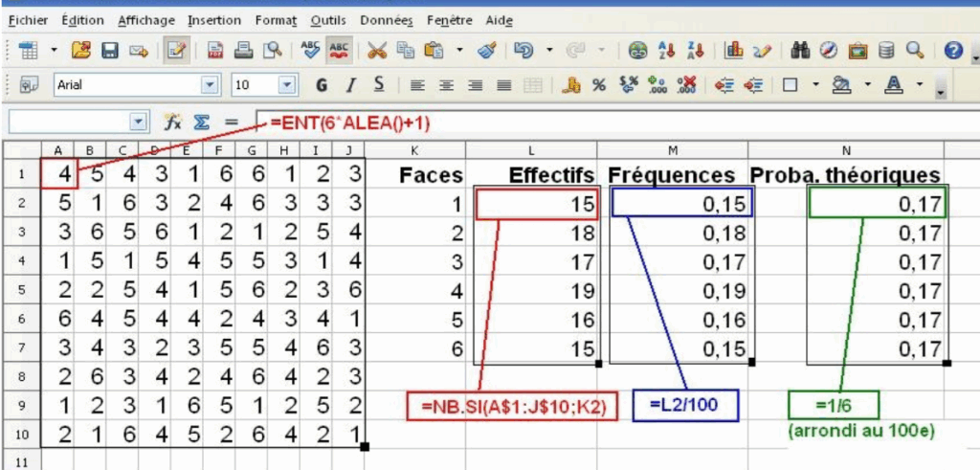Click the Export as PDF icon
This screenshot has height=470, width=980.
pos(216,51)
